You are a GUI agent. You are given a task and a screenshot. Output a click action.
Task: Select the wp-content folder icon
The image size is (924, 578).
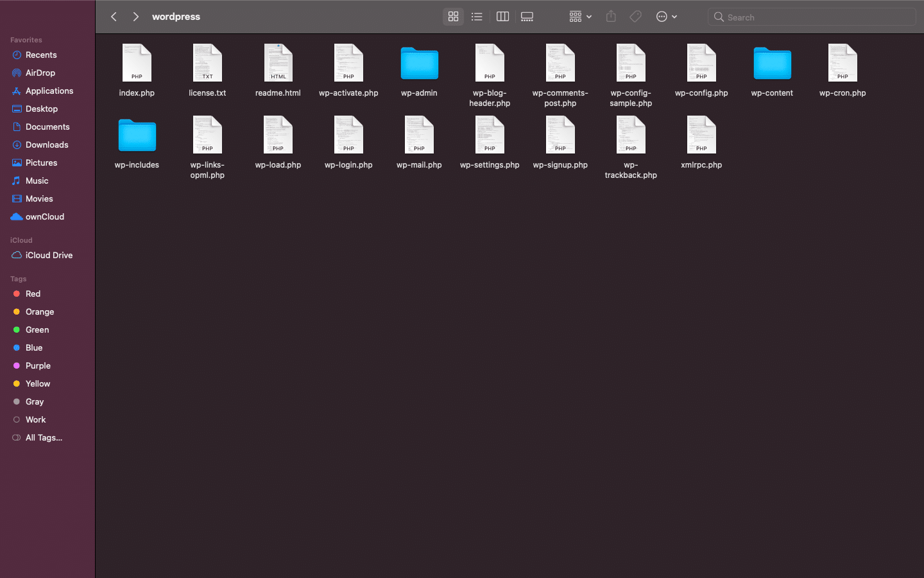tap(772, 64)
